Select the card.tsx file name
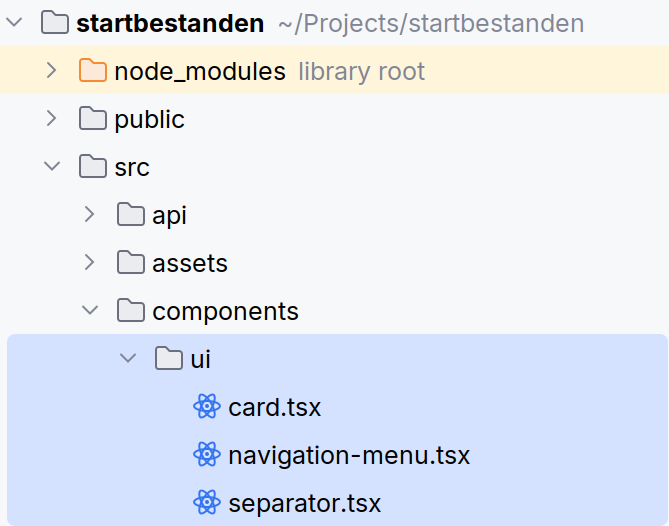 (x=274, y=407)
